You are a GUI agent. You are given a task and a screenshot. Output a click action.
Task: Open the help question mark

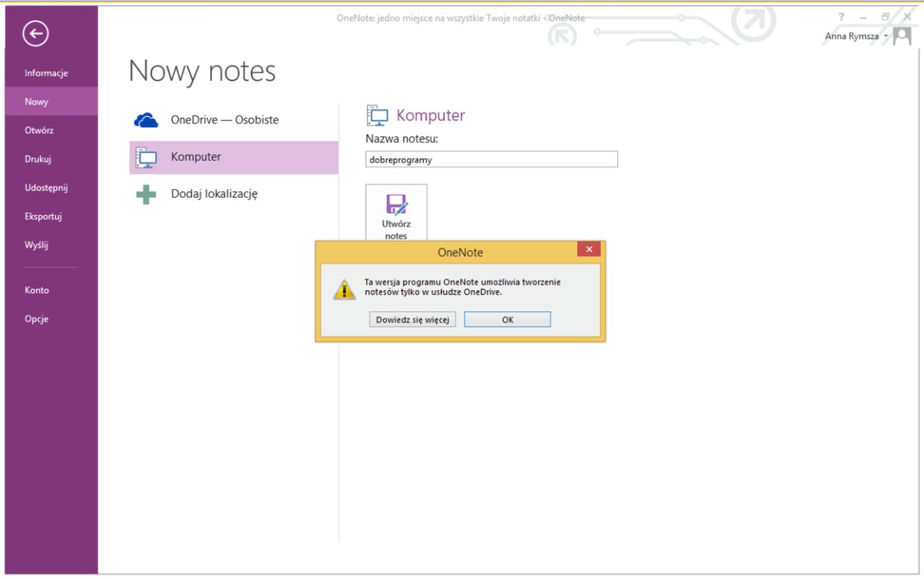point(841,17)
